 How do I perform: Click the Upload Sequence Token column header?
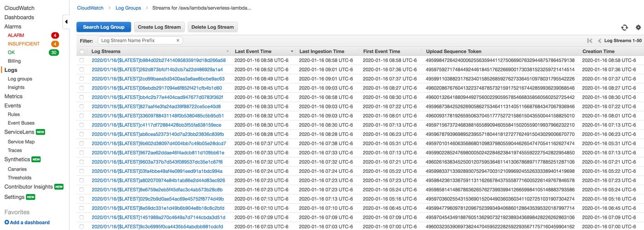pos(454,52)
